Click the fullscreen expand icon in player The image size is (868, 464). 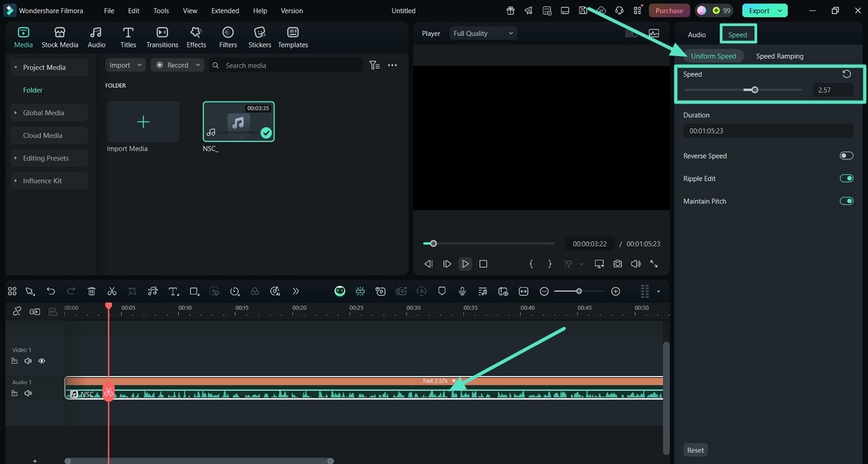point(654,264)
